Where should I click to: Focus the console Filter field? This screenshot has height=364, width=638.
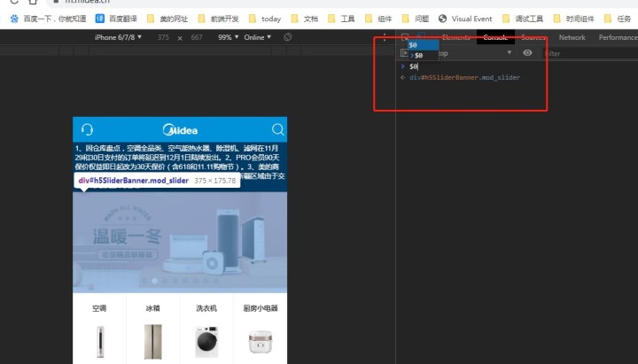pyautogui.click(x=590, y=53)
